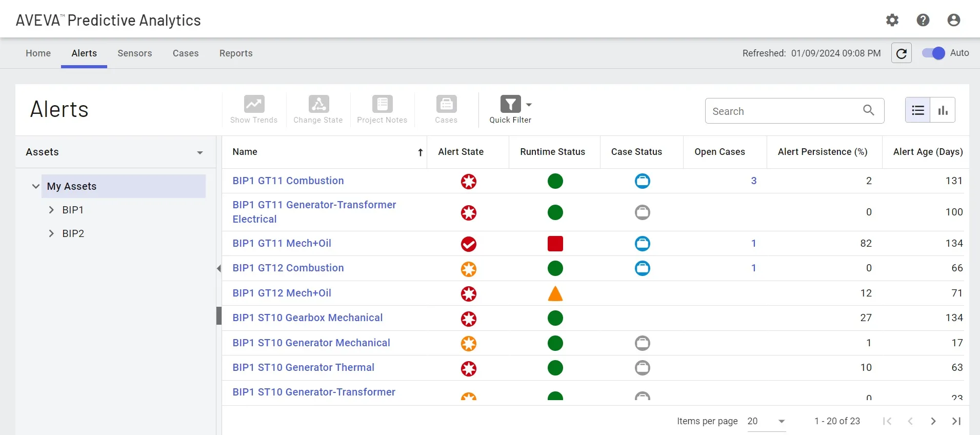This screenshot has height=435, width=980.
Task: Go to the Home tab
Action: pyautogui.click(x=38, y=53)
